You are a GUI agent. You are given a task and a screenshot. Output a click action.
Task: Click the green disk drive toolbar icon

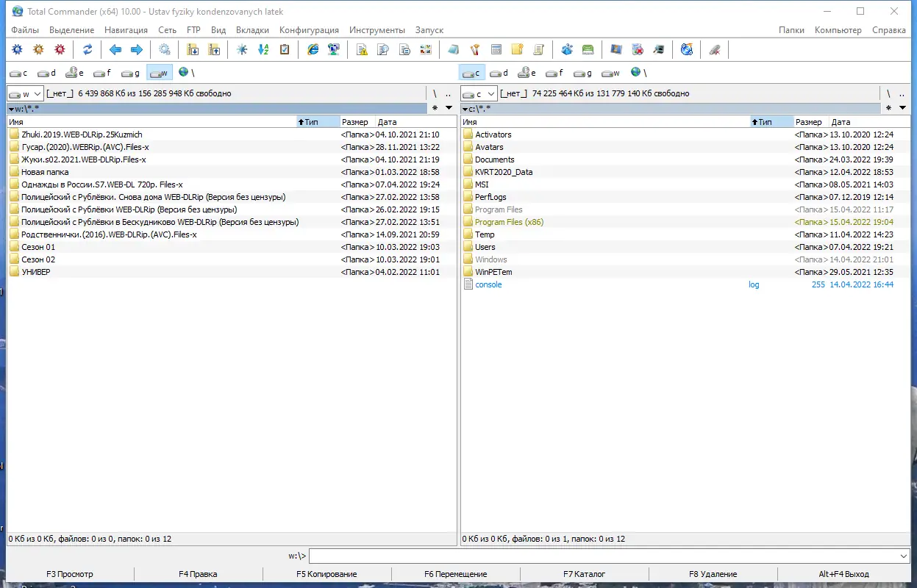[588, 49]
